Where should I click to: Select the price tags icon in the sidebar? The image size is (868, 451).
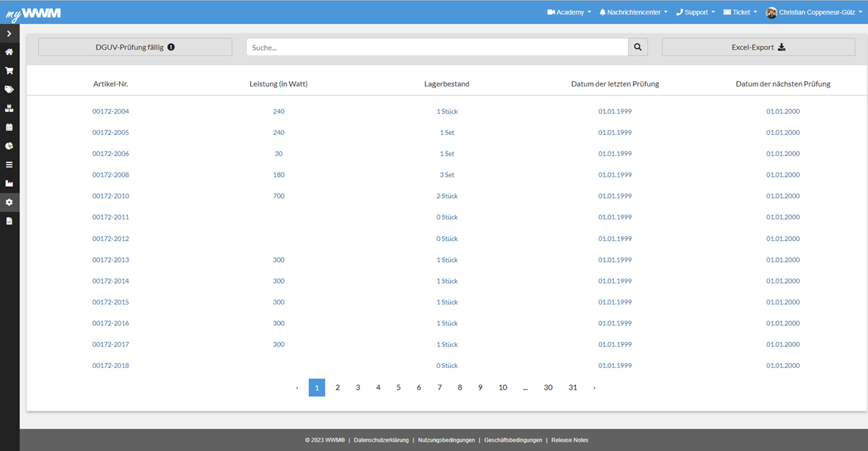pos(9,89)
